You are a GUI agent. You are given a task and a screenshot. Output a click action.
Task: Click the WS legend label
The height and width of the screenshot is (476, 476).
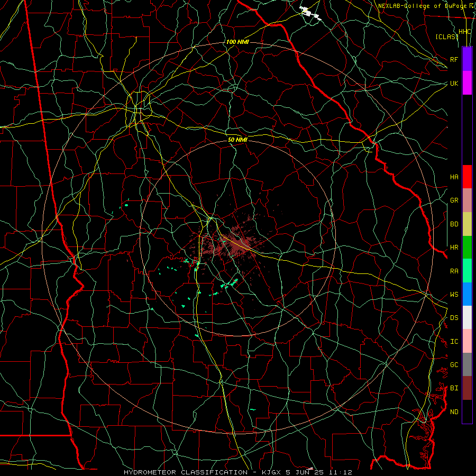pyautogui.click(x=454, y=295)
